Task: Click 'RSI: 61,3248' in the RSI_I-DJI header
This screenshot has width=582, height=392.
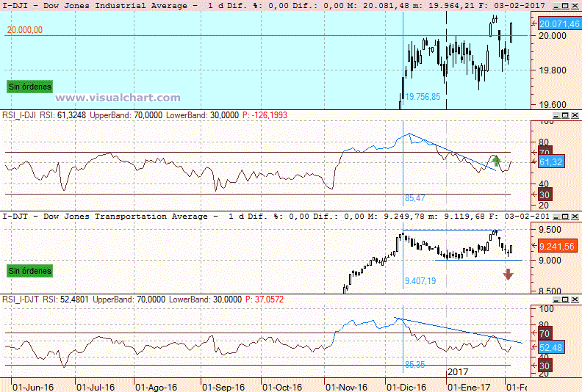Action: 62,115
